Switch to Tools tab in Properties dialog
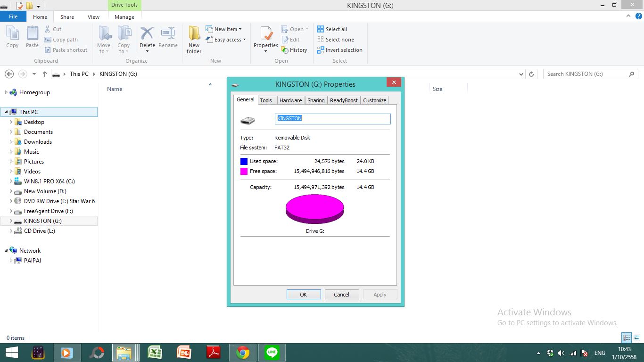The width and height of the screenshot is (644, 362). [266, 100]
